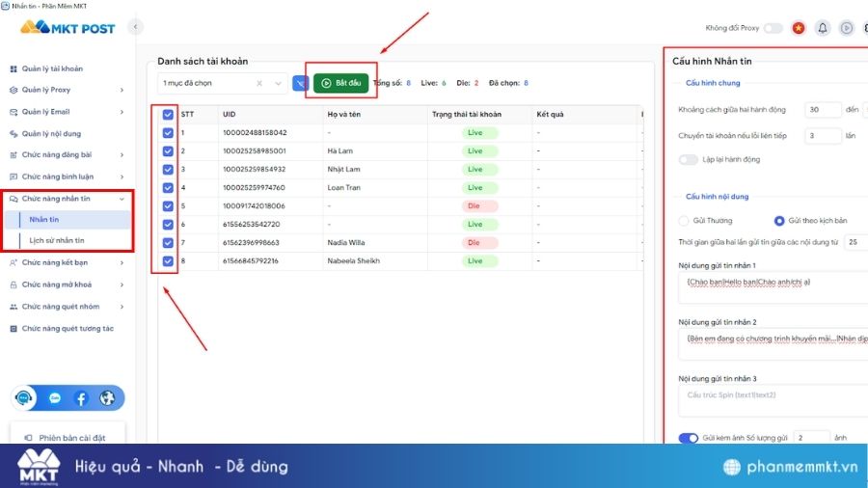Image resolution: width=868 pixels, height=488 pixels.
Task: Click the UID column header
Action: point(230,115)
